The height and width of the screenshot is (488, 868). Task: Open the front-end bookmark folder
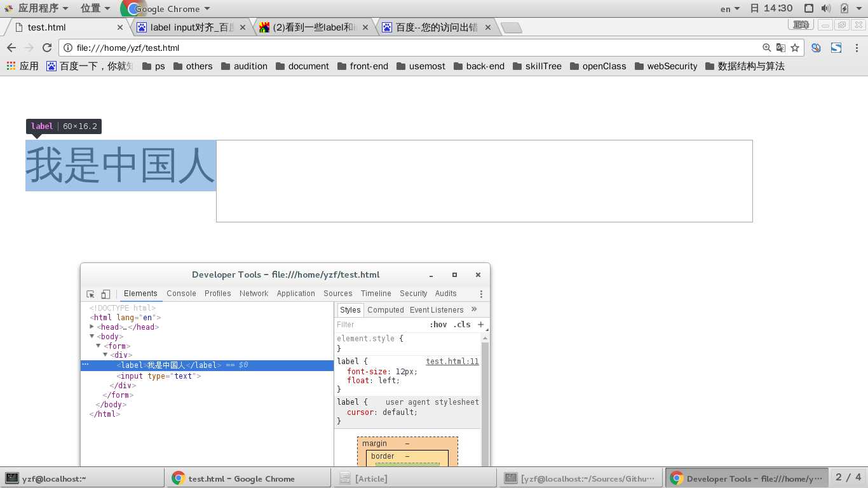tap(362, 66)
